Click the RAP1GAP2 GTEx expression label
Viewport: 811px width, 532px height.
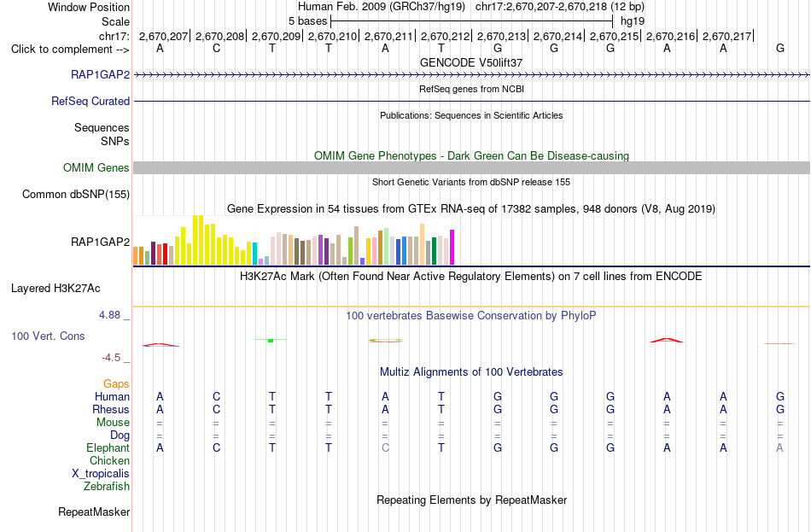click(101, 243)
